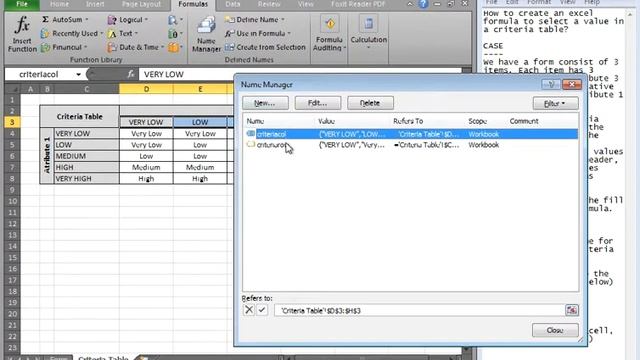Viewport: 640px width, 360px height.
Task: Click the VERY HIGH cell in column C
Action: (x=87, y=178)
